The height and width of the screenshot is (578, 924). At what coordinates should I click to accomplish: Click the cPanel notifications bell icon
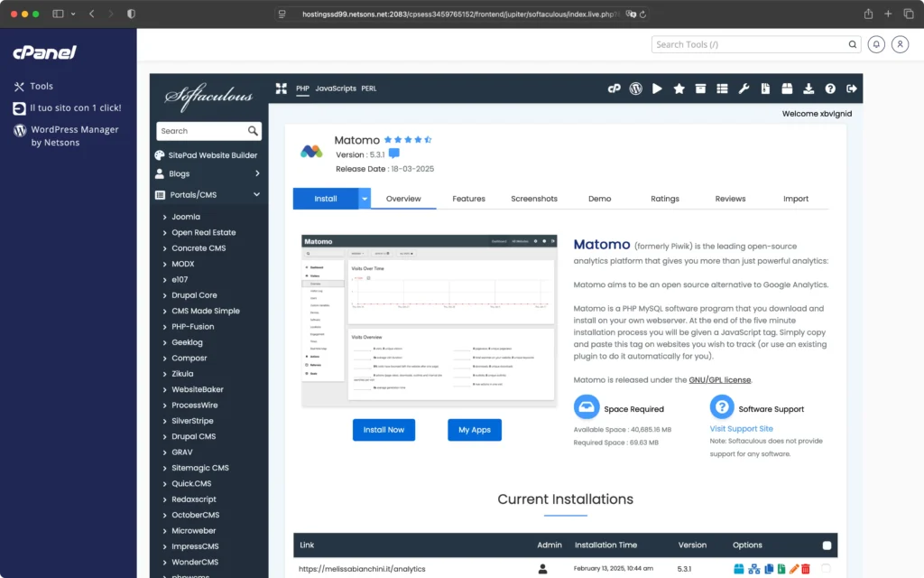[x=875, y=44]
